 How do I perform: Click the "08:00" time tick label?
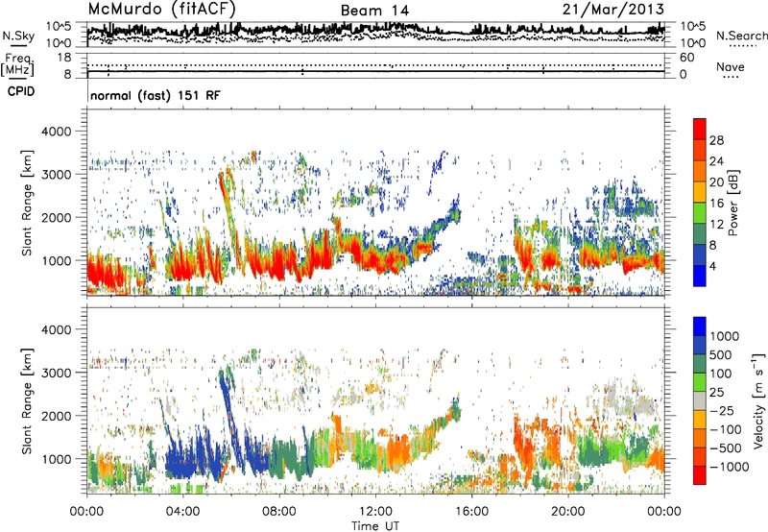[279, 511]
